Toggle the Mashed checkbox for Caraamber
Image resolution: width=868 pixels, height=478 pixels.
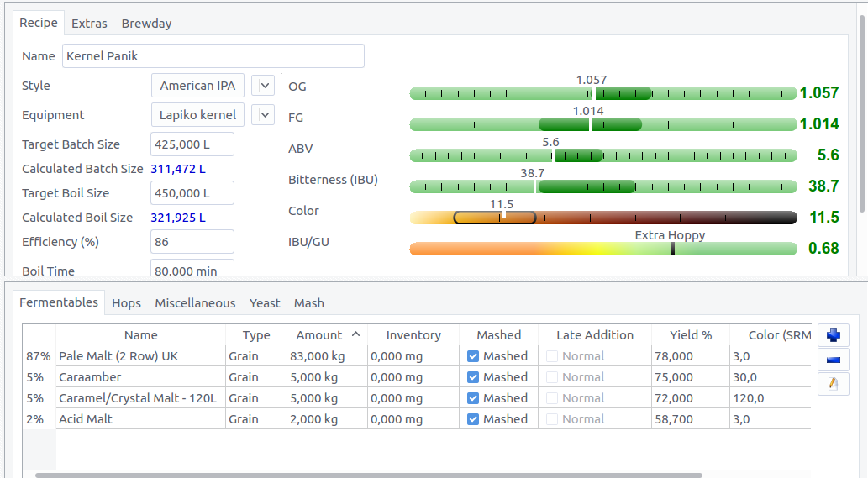click(x=473, y=377)
